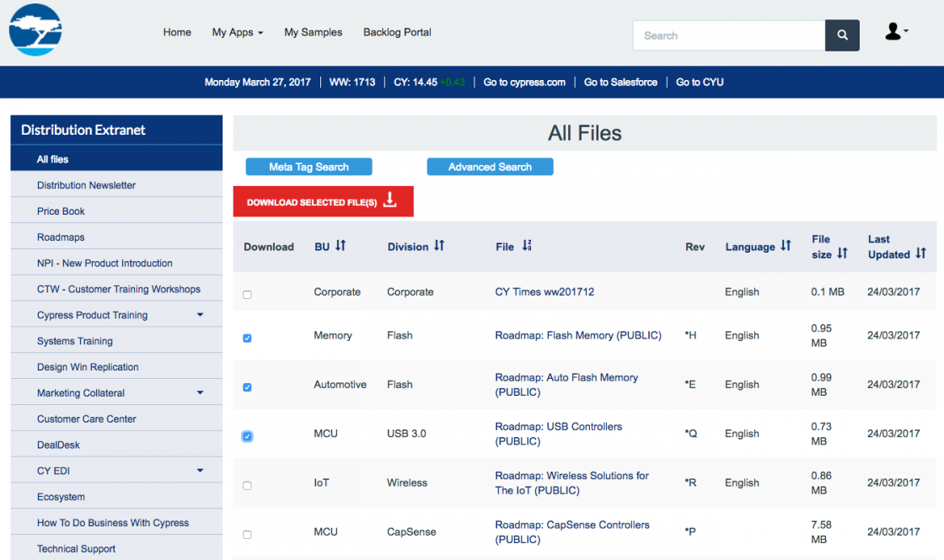Open Distribution Newsletter section
The height and width of the screenshot is (560, 944).
click(x=116, y=185)
